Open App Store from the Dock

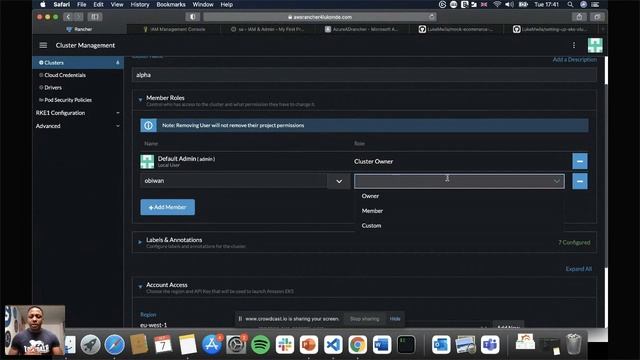[211, 345]
